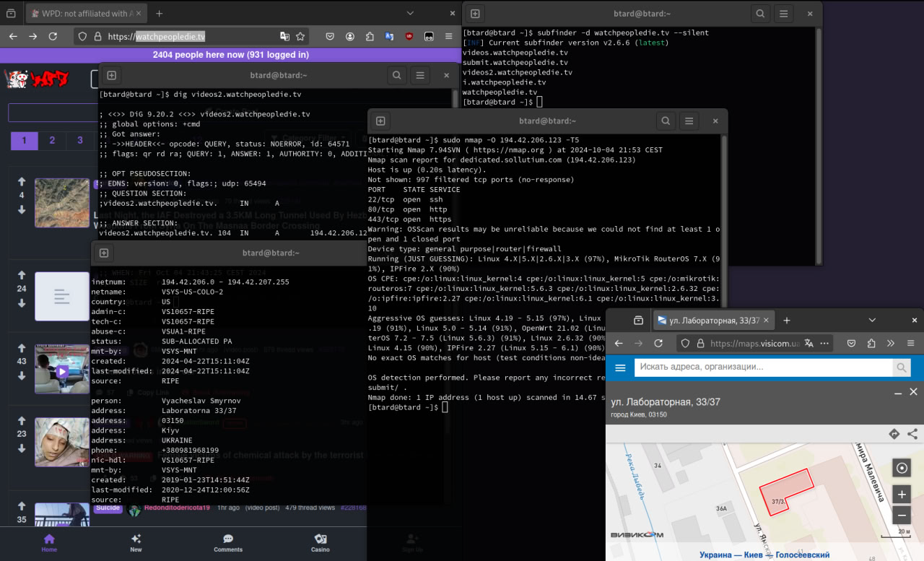Open the dig terminal hamburger menu
This screenshot has height=561, width=924.
tap(421, 75)
